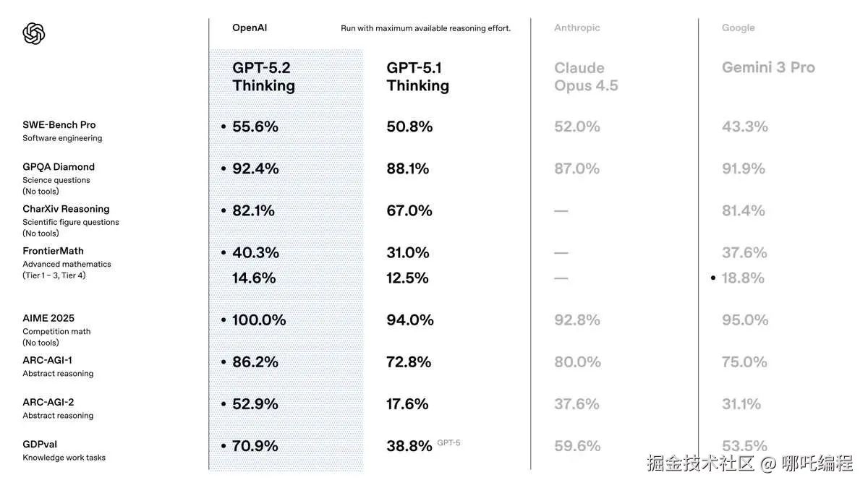
Task: Select the AIME 2025 row label
Action: click(48, 318)
